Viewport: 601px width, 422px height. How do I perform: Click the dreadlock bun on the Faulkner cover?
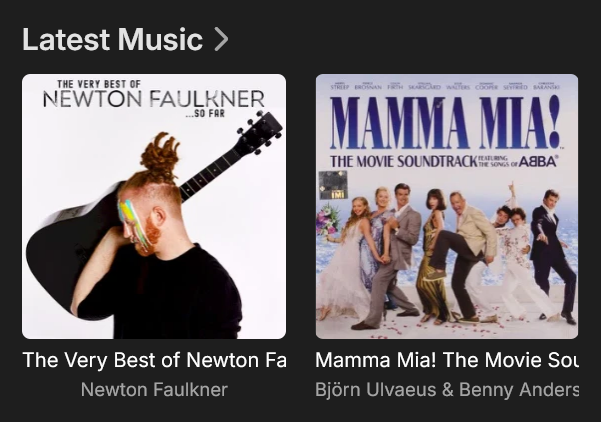(160, 156)
